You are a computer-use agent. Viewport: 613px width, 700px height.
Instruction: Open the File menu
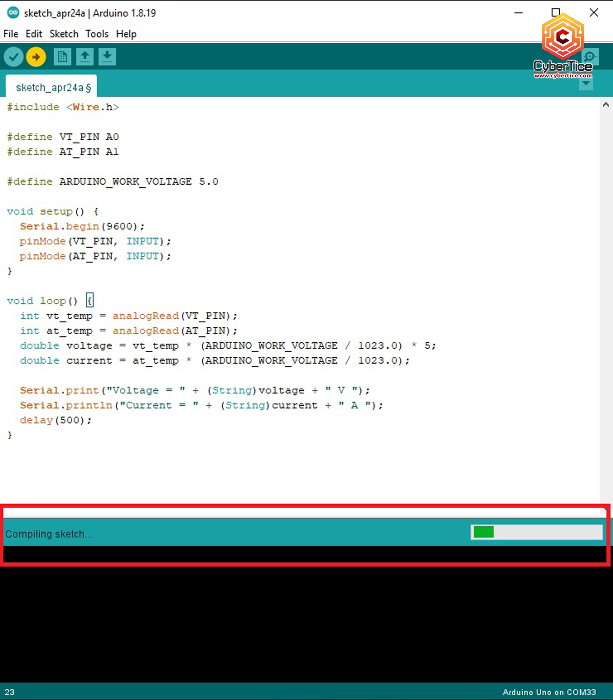coord(11,34)
